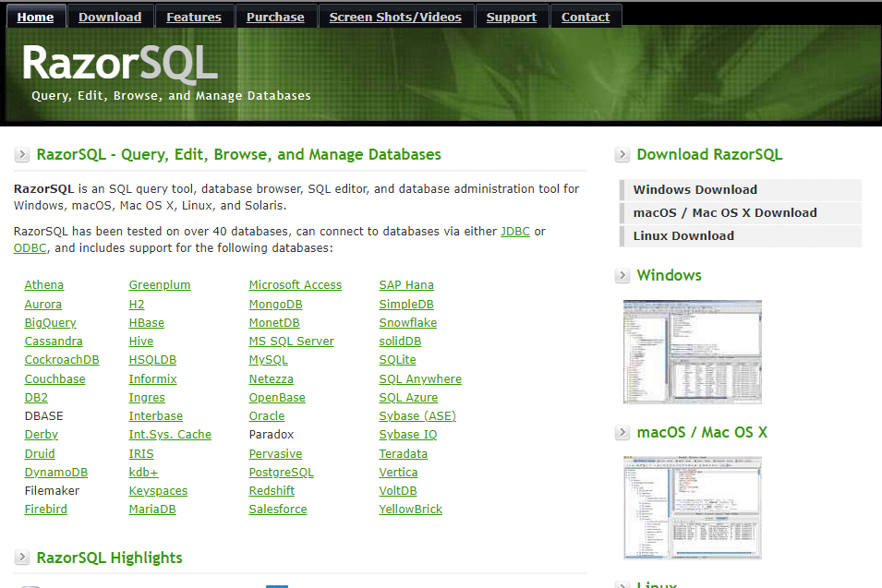882x588 pixels.
Task: Click the Windows Download button
Action: coord(741,190)
